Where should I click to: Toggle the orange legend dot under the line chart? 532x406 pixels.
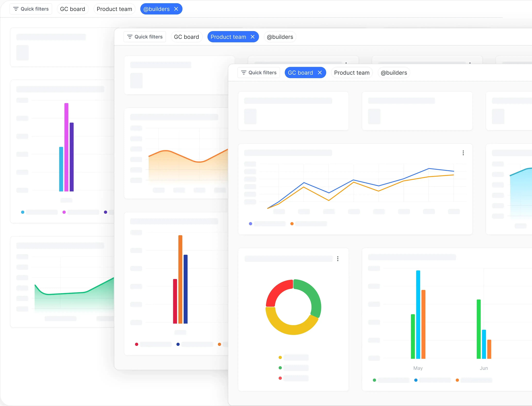(x=292, y=224)
